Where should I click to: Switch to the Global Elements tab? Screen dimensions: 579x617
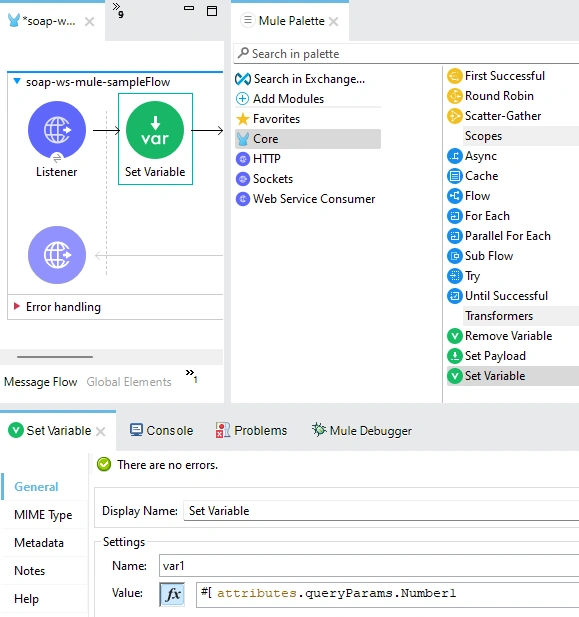click(x=129, y=382)
